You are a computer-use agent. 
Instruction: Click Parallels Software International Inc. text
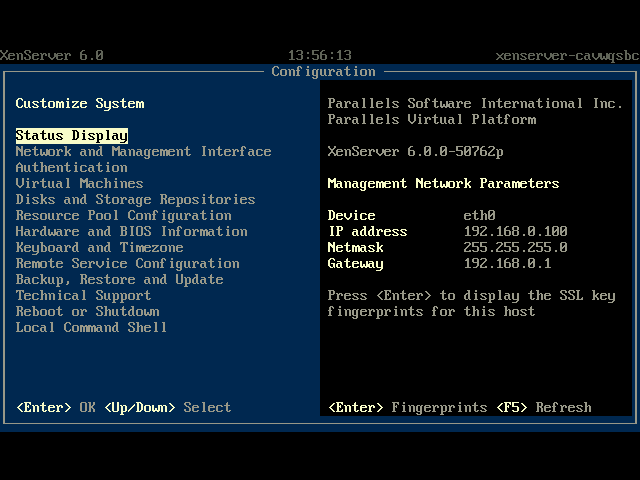[x=475, y=103]
